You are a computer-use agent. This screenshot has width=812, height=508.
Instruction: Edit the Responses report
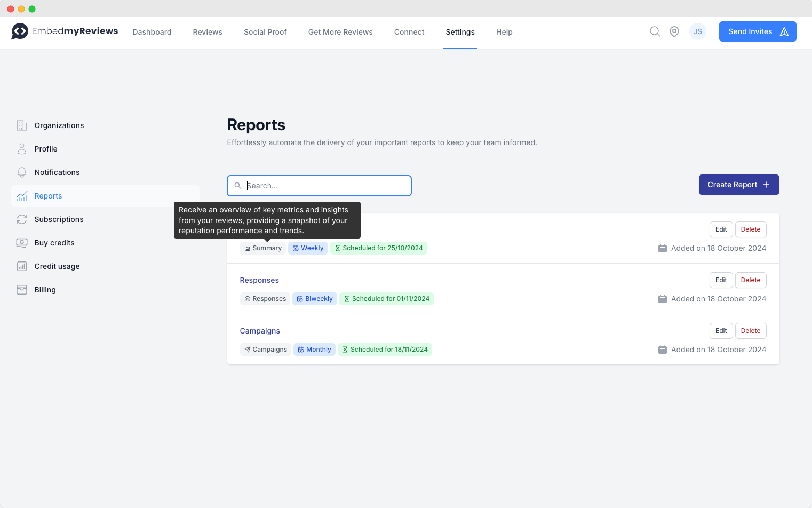721,280
